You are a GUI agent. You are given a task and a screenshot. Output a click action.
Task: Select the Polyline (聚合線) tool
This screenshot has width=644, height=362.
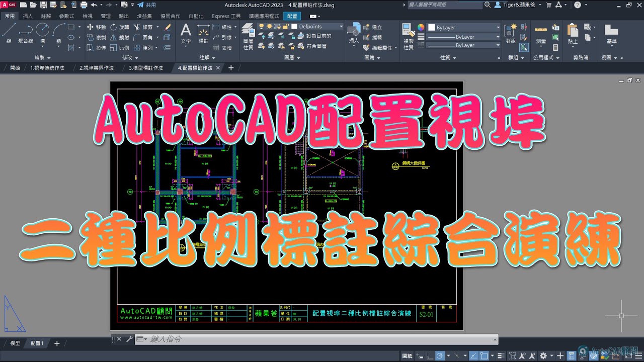tap(25, 33)
